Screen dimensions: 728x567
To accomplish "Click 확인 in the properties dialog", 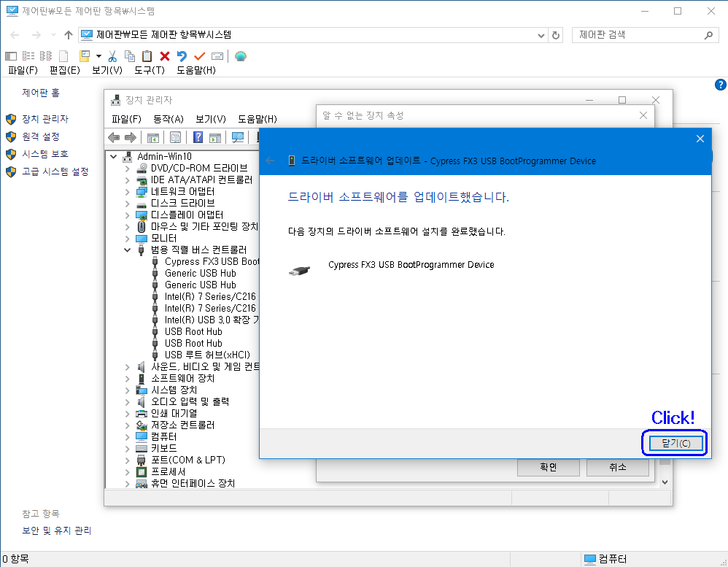I will coord(549,467).
